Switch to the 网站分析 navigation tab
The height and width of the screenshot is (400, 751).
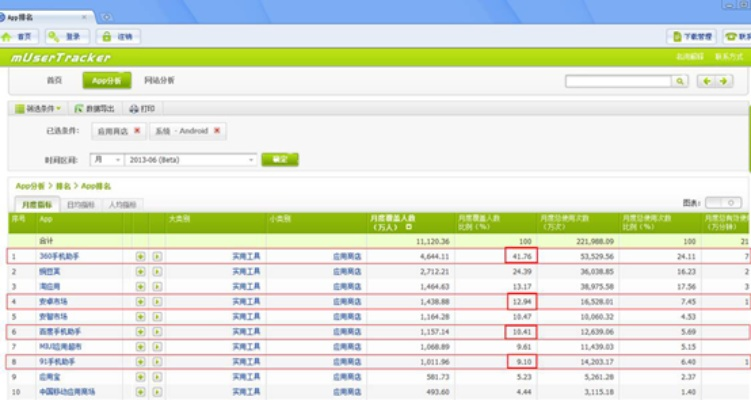coord(159,80)
